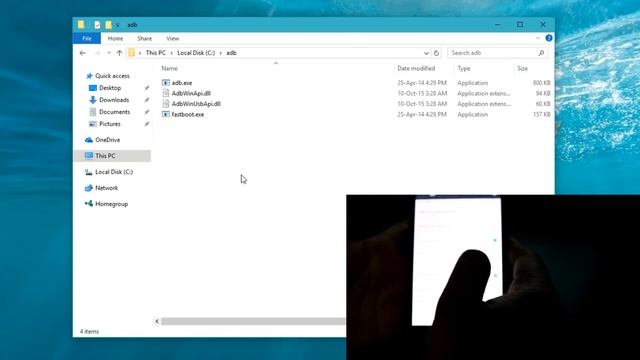Open Quick access in navigation pane

point(112,76)
